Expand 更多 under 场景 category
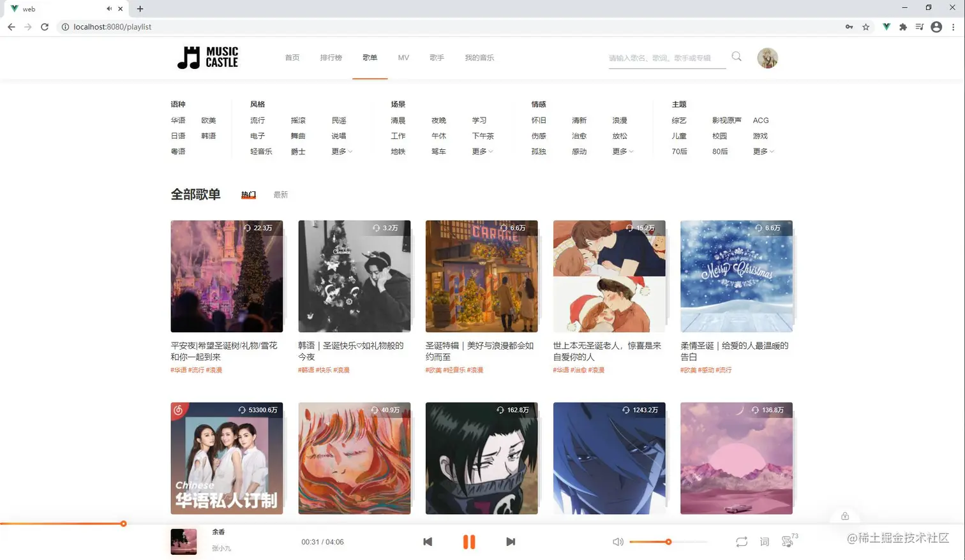 (x=482, y=152)
